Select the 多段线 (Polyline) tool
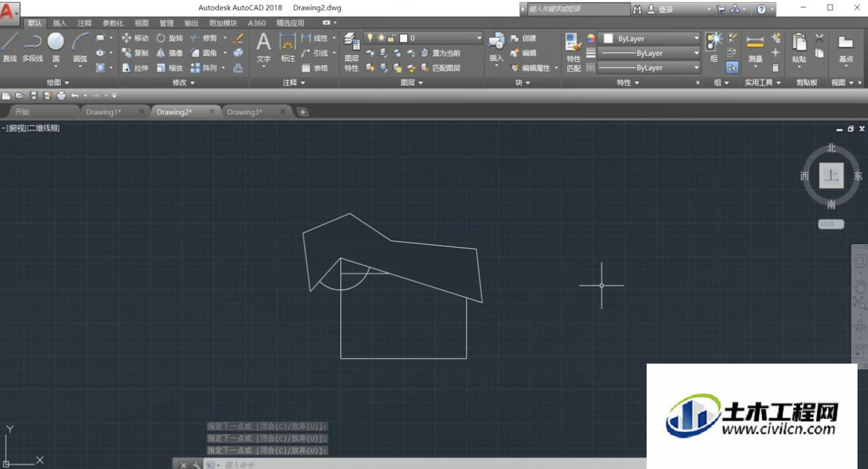868x469 pixels. click(32, 47)
